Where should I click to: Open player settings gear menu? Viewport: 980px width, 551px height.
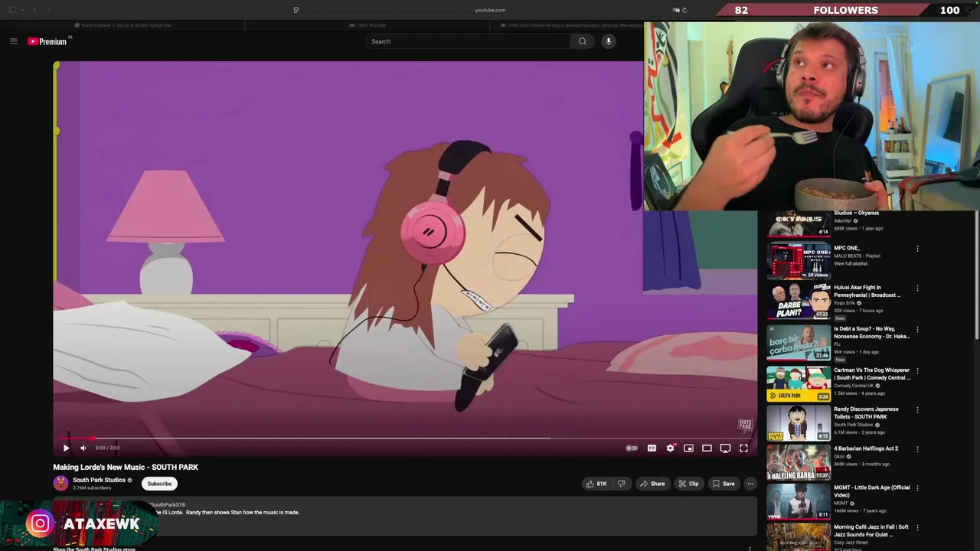pyautogui.click(x=670, y=448)
